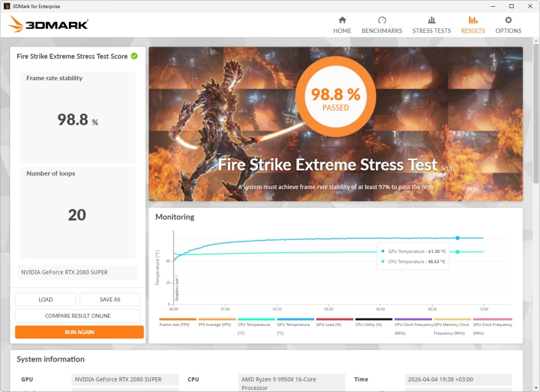The height and width of the screenshot is (392, 540).
Task: Click the GPU temperature point on chart
Action: [458, 237]
